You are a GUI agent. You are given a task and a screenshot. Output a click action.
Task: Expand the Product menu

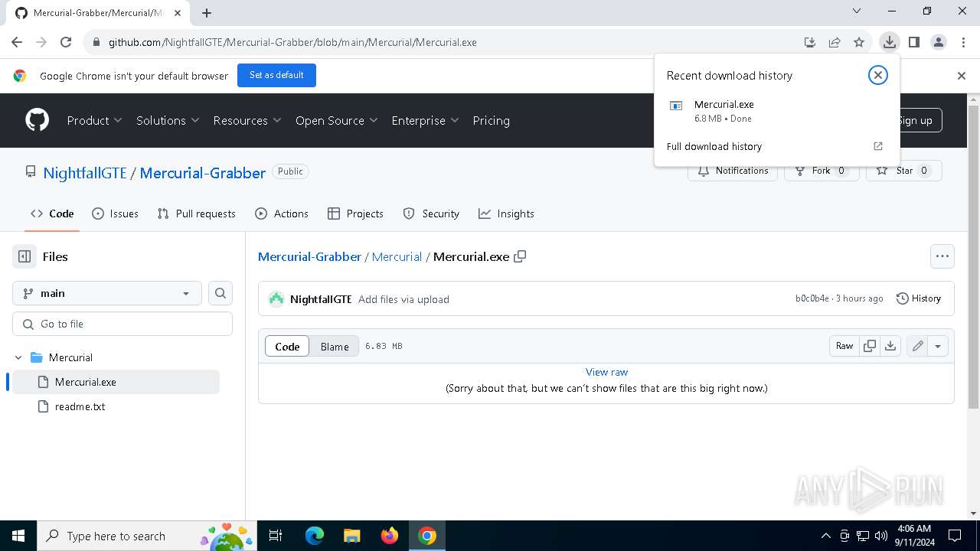click(x=94, y=120)
